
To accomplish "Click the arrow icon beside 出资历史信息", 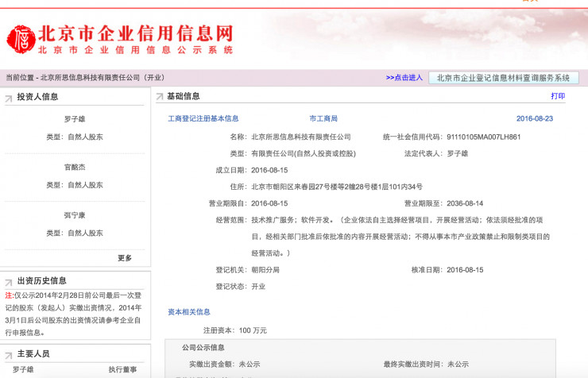I will point(9,282).
